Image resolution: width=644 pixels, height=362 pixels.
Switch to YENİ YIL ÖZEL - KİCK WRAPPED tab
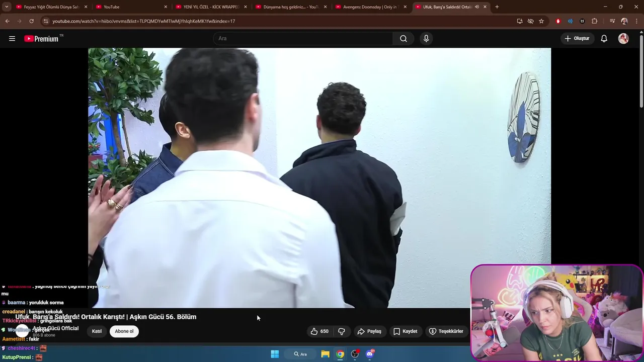pos(210,7)
